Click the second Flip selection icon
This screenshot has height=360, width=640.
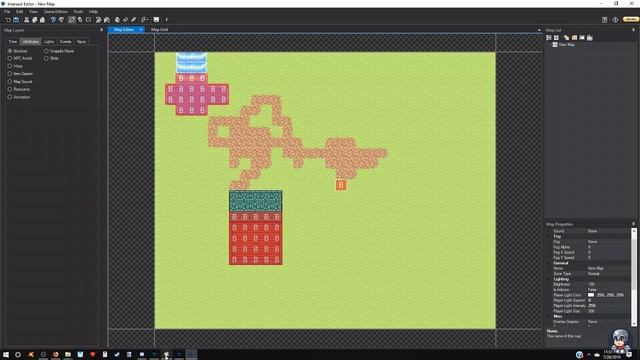[107, 20]
